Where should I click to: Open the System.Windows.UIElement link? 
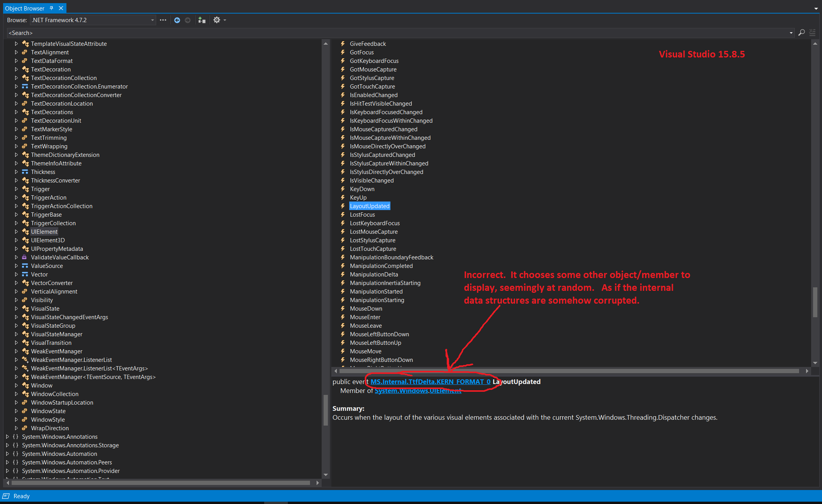[x=418, y=391]
